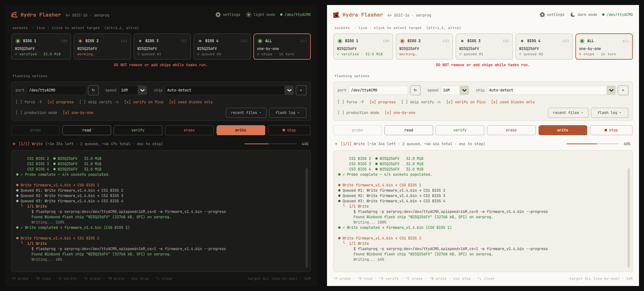The height and width of the screenshot is (291, 644).
Task: Click the moon icon for dark mode
Action: pos(573,15)
